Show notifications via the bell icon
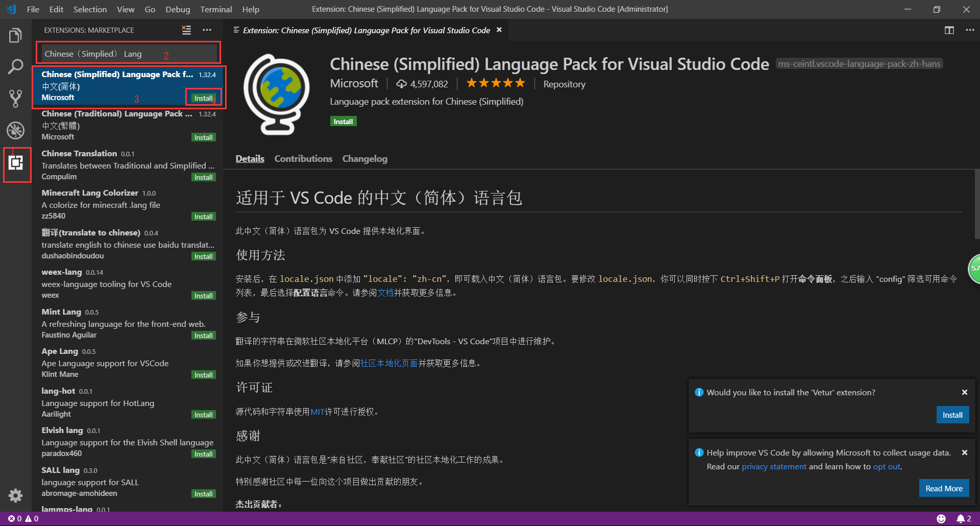The height and width of the screenshot is (526, 980). point(962,518)
